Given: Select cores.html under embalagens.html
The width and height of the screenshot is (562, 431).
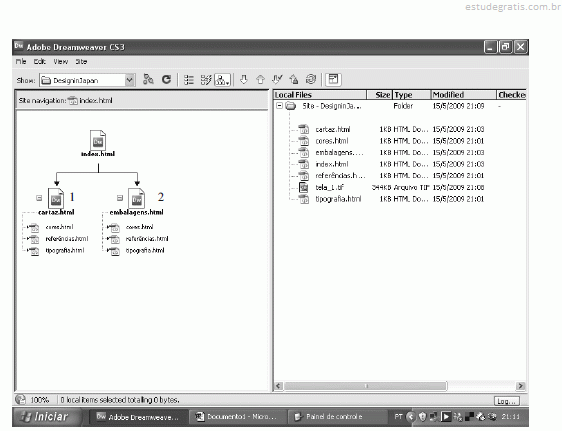Looking at the screenshot, I should pos(139,227).
